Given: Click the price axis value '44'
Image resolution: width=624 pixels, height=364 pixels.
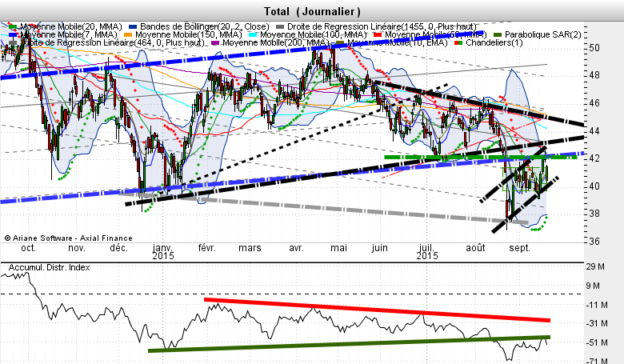Looking at the screenshot, I should click(x=594, y=131).
